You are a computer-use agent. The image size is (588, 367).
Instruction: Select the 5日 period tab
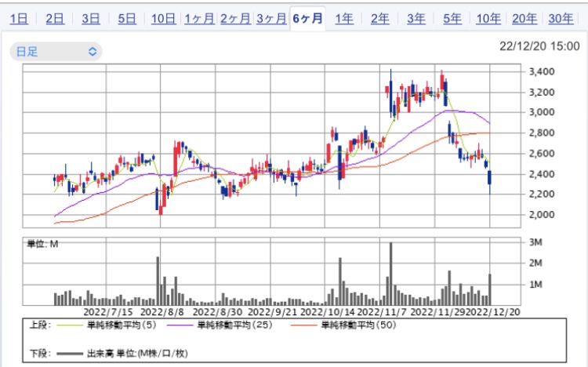[x=127, y=18]
